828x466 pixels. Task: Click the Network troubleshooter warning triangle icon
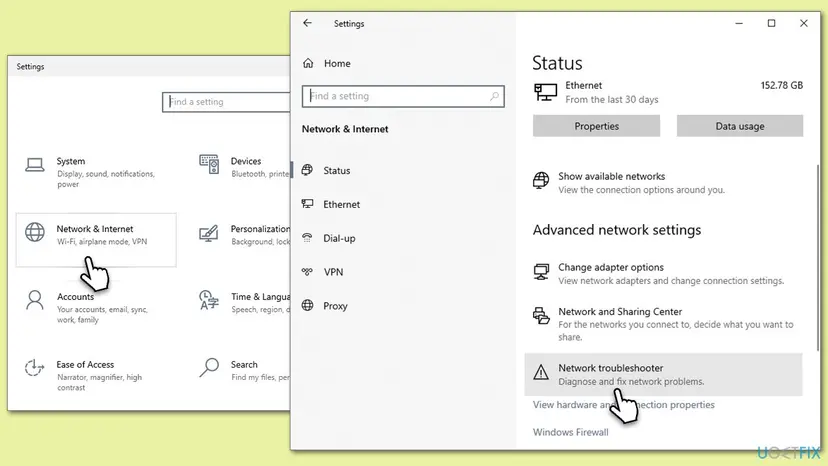[x=541, y=372]
